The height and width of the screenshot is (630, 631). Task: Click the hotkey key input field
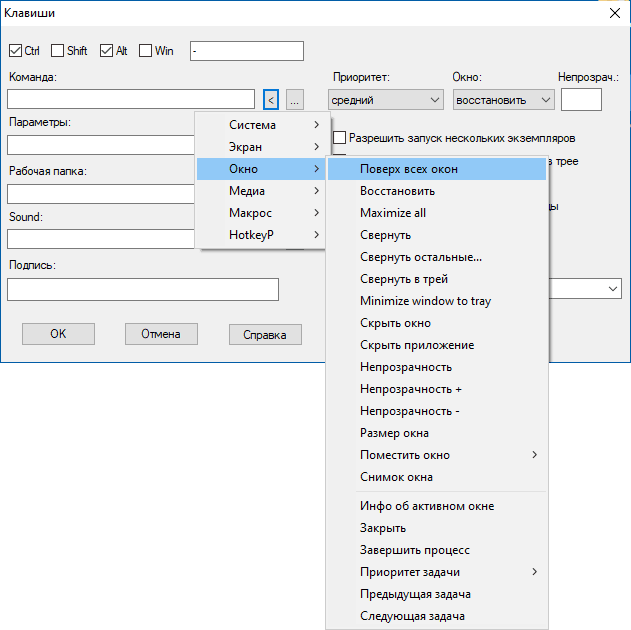pyautogui.click(x=247, y=51)
